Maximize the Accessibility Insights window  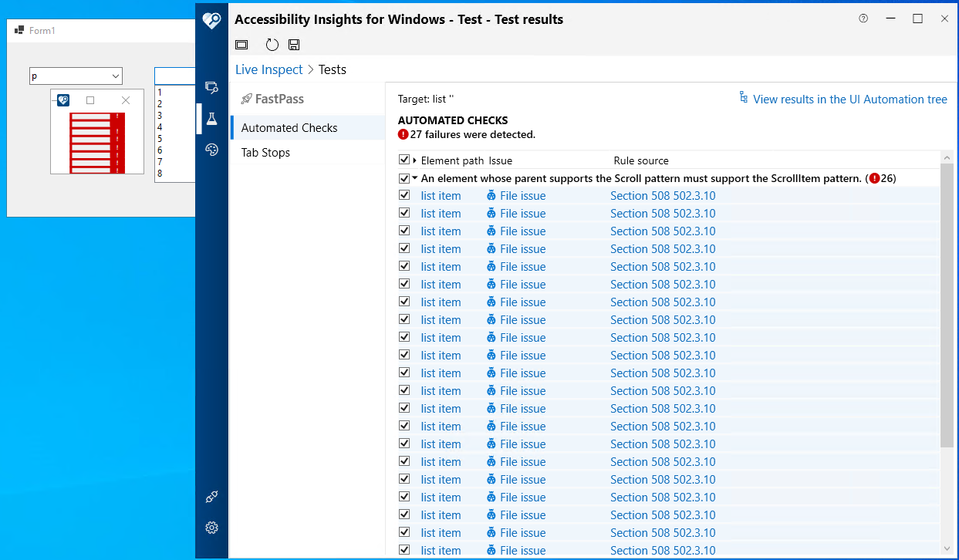[917, 19]
